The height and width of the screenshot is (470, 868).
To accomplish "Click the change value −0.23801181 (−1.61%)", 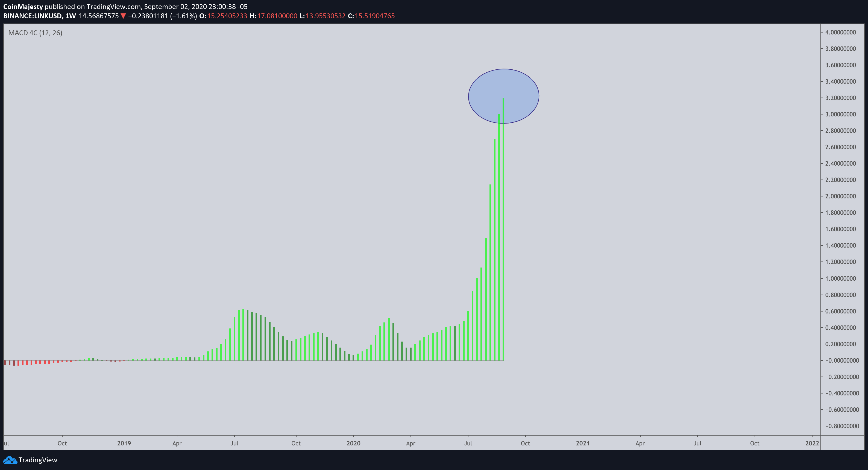I will pyautogui.click(x=162, y=16).
